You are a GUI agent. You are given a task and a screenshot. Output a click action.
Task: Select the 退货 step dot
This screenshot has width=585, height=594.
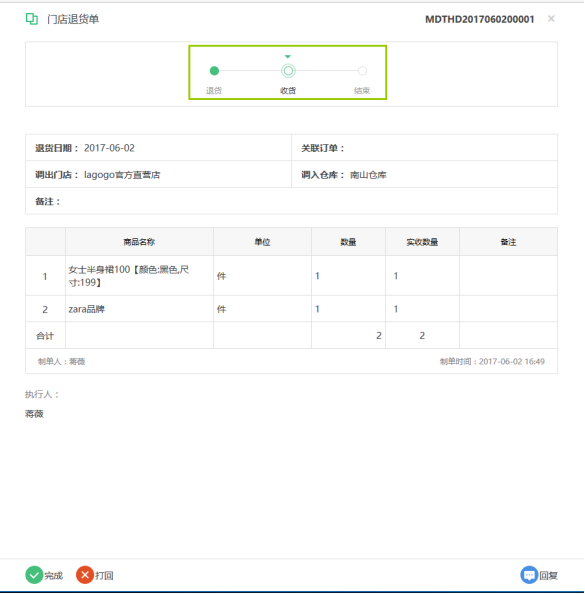pos(214,71)
